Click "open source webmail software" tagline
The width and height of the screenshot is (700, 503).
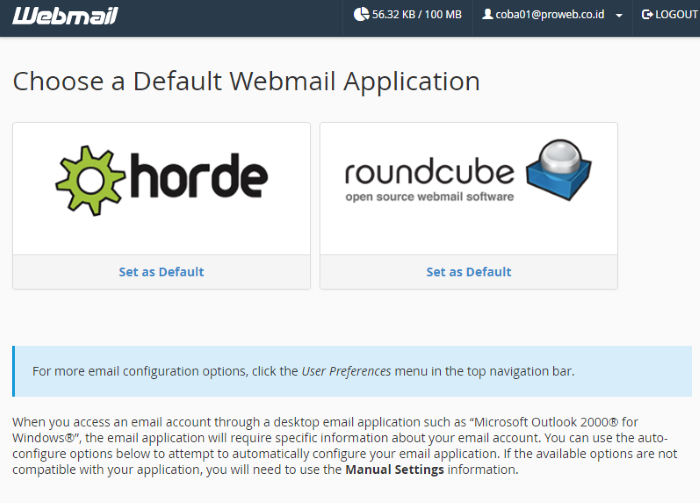[429, 197]
